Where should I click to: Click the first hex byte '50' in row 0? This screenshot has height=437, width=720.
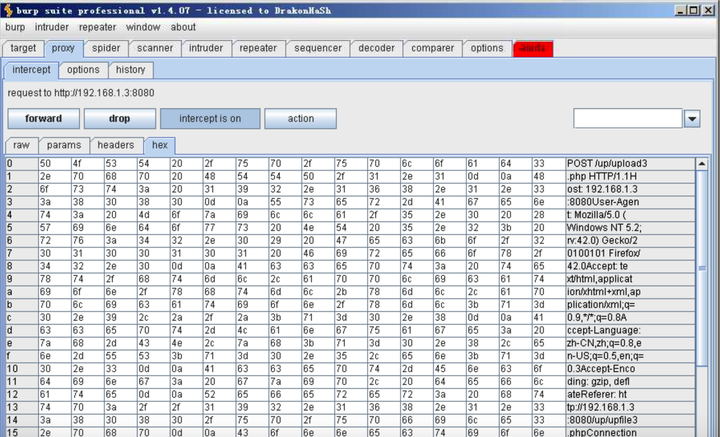(55, 163)
